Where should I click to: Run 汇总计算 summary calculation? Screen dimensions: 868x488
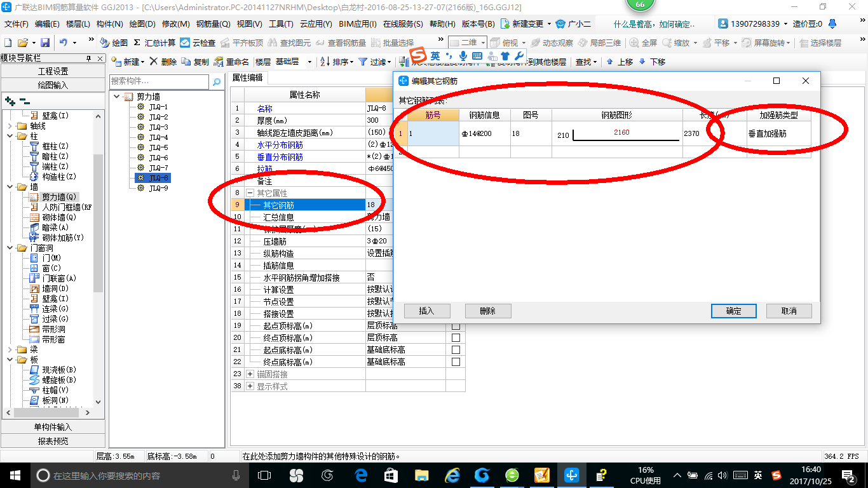(x=154, y=43)
